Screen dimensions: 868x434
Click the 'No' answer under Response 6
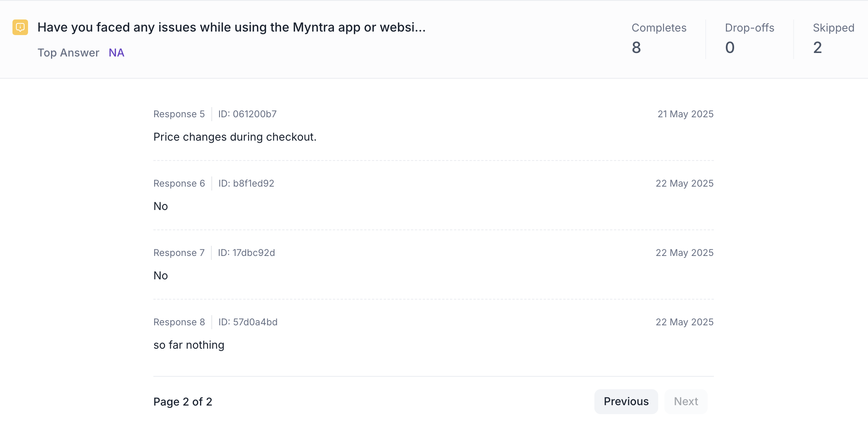161,206
